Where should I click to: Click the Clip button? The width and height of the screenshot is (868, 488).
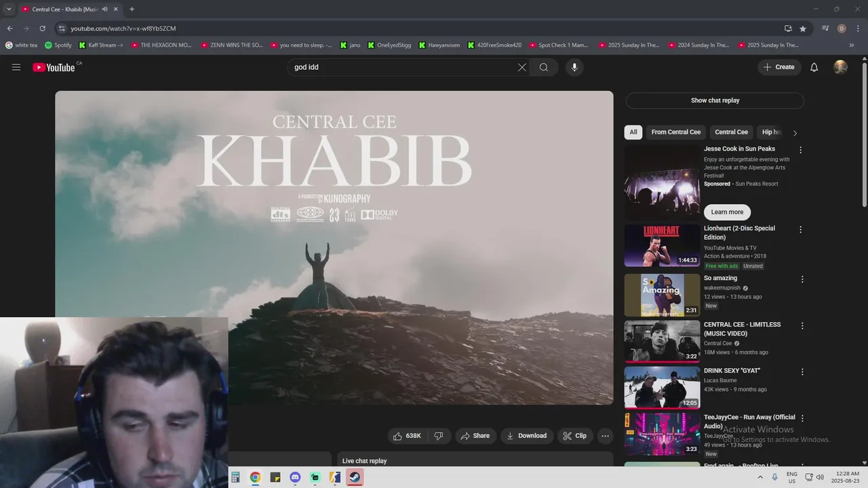(x=575, y=436)
